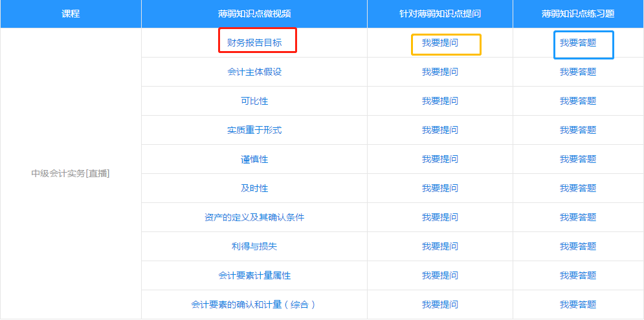Ask a question in the 及时性 row

point(440,188)
